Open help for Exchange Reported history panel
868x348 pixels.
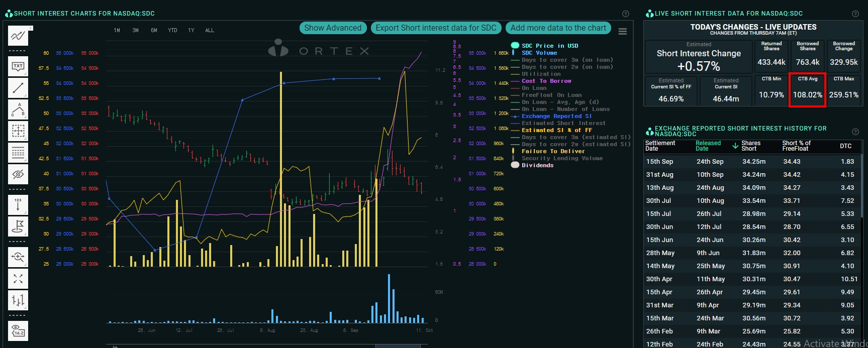[855, 132]
